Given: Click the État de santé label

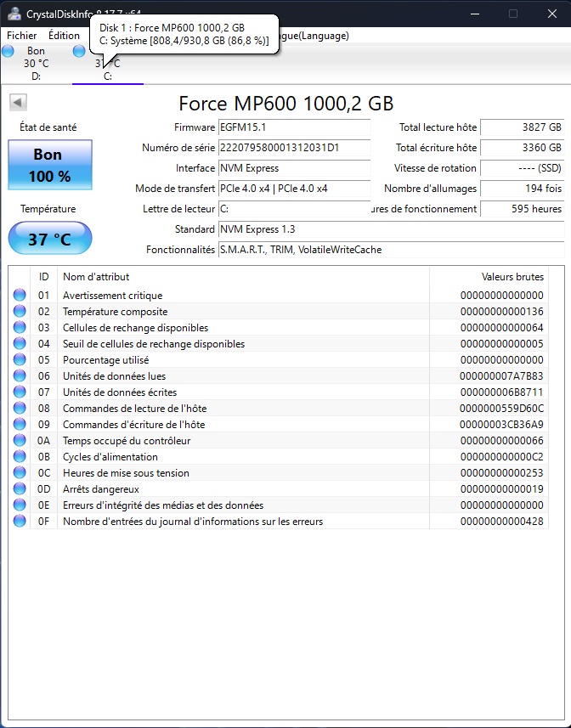Looking at the screenshot, I should (x=48, y=127).
